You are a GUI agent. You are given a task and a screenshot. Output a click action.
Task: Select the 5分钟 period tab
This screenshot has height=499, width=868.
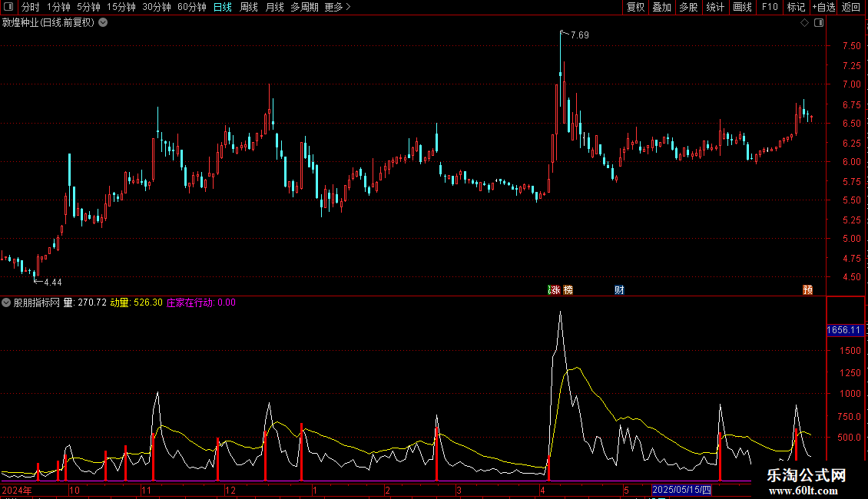point(88,7)
